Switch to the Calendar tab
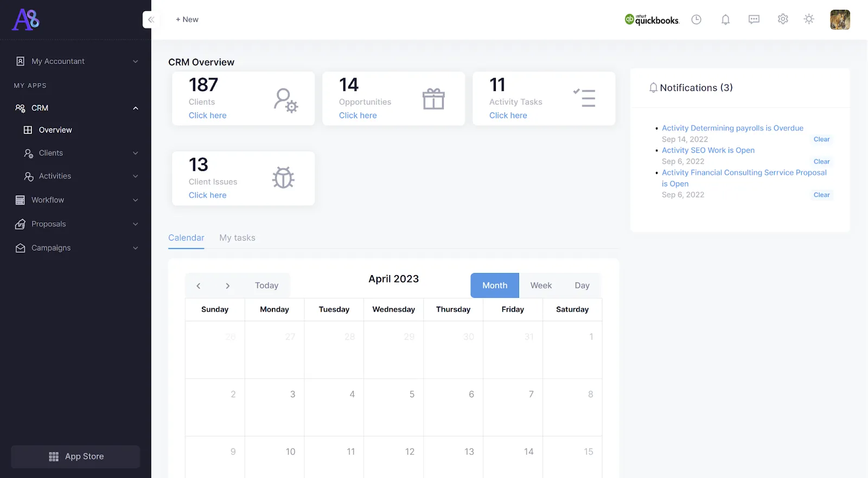Image resolution: width=868 pixels, height=478 pixels. [186, 238]
